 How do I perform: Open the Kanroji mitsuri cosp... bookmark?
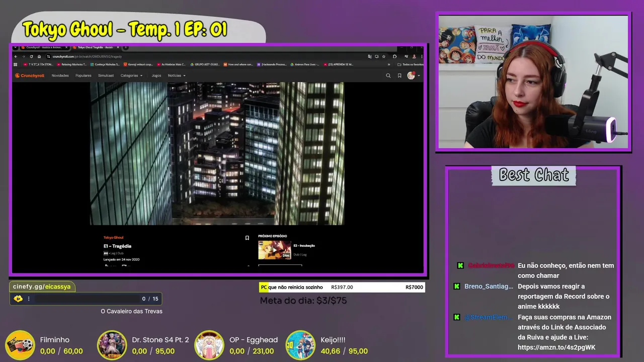tap(137, 64)
